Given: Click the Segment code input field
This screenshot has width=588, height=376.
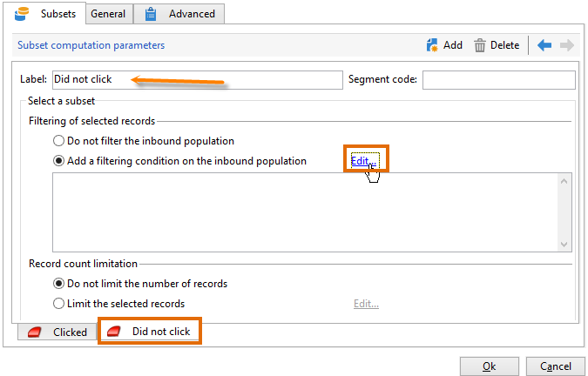Looking at the screenshot, I should coord(498,80).
